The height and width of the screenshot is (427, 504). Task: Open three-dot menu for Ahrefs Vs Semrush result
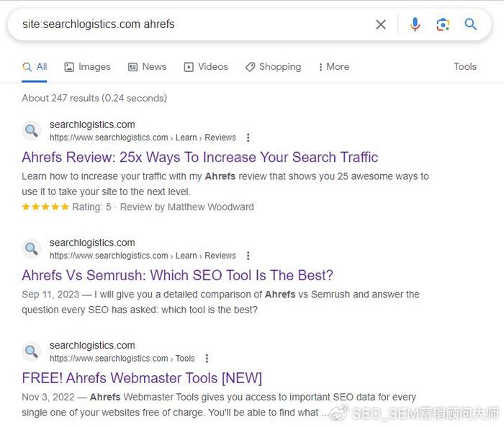(x=248, y=256)
